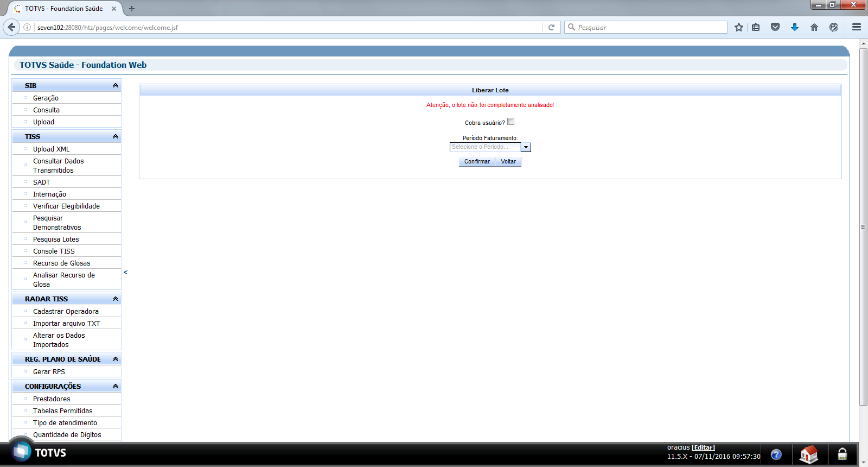Viewport: 868px width, 467px height.
Task: Click the Voltar button
Action: click(x=508, y=162)
